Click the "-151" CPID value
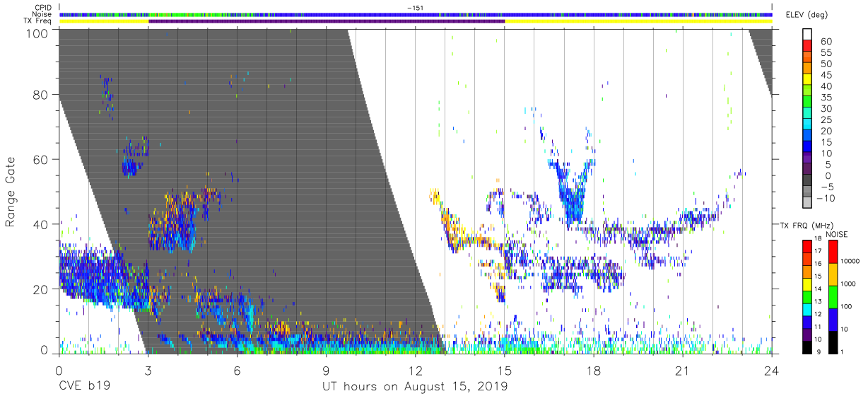This screenshot has height=401, width=868. tap(416, 7)
